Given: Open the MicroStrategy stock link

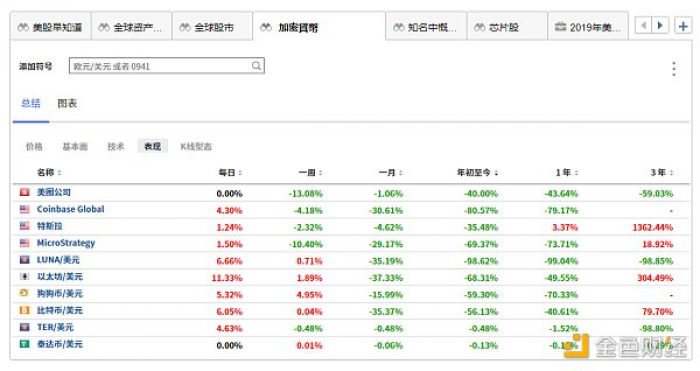Looking at the screenshot, I should (x=66, y=243).
